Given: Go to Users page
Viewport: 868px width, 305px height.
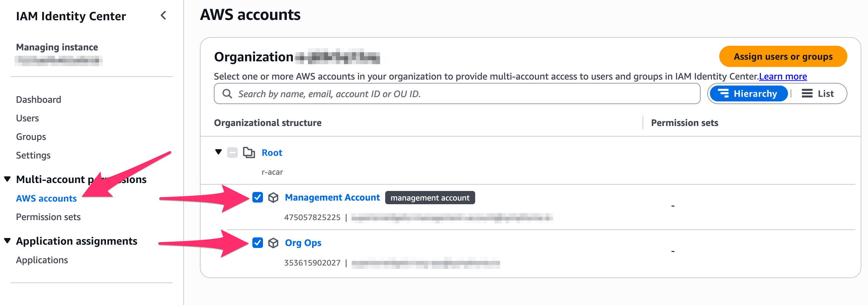Looking at the screenshot, I should click(x=27, y=118).
